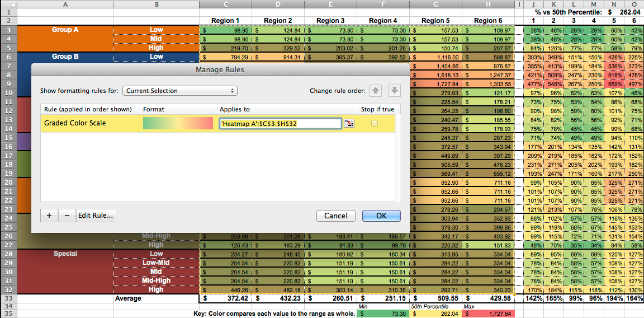Click the cell showing 794.29

(x=225, y=57)
